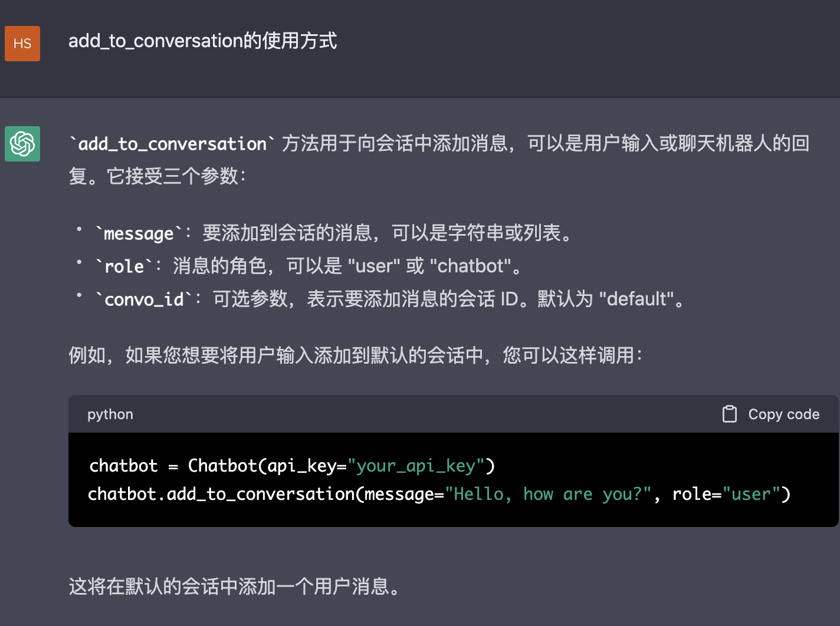Click the code block header bar

(413, 414)
